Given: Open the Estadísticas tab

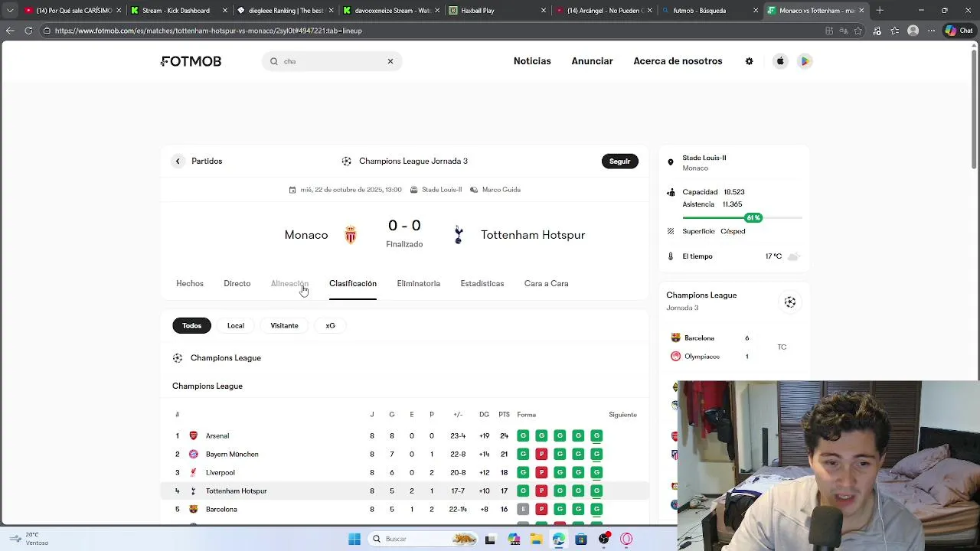Looking at the screenshot, I should [482, 283].
